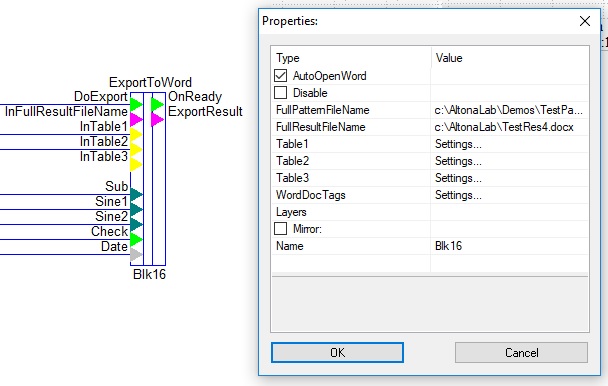This screenshot has height=386, width=608.
Task: Click the DoExport pin label
Action: [101, 97]
